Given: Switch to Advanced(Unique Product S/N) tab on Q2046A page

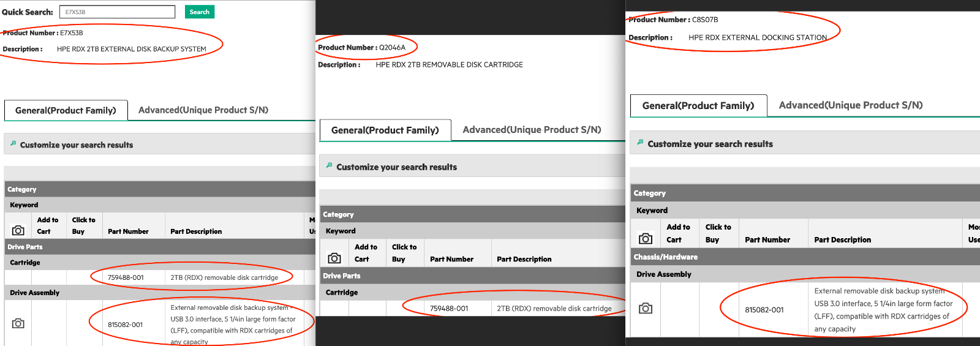Looking at the screenshot, I should click(532, 130).
